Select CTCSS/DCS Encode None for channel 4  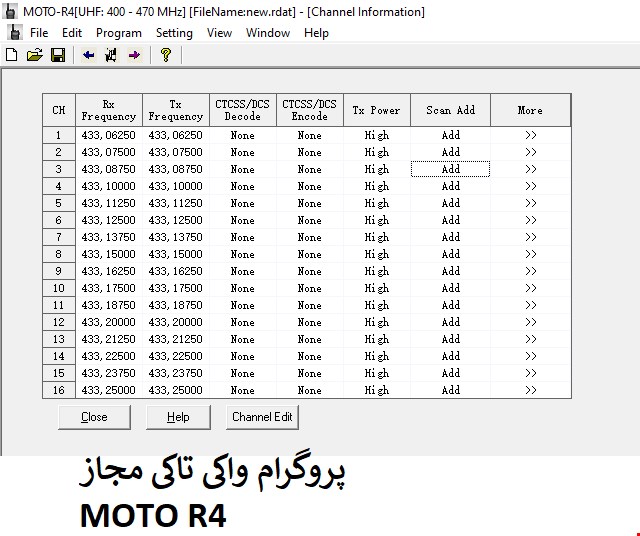pyautogui.click(x=309, y=186)
